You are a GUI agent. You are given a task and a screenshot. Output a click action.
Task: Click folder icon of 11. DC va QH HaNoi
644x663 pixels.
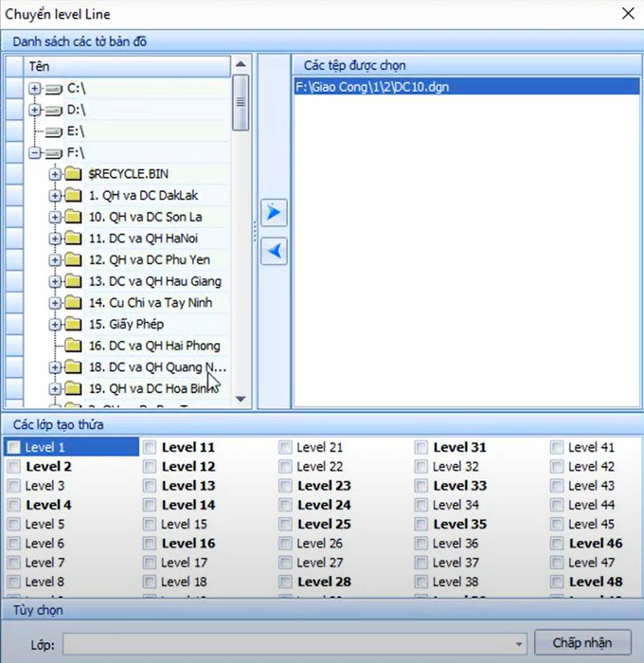(x=74, y=238)
